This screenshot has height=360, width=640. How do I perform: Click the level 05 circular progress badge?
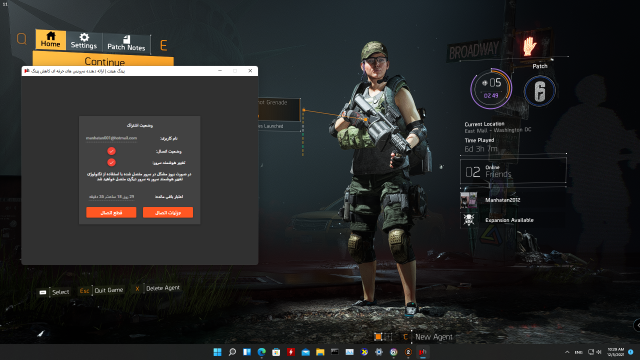click(x=491, y=89)
